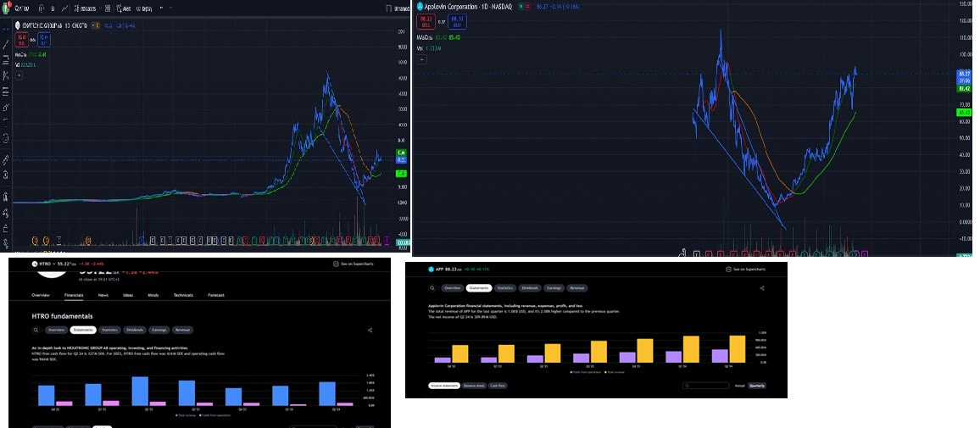The width and height of the screenshot is (980, 428).
Task: Click search icon in APP statements panel
Action: 432,288
